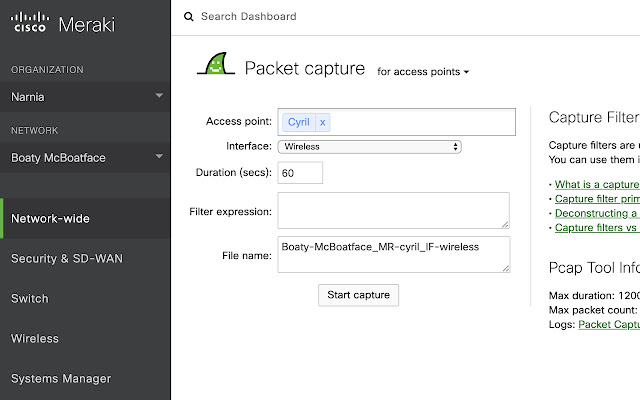Click the search magnifier icon
Image resolution: width=640 pixels, height=400 pixels.
point(189,17)
